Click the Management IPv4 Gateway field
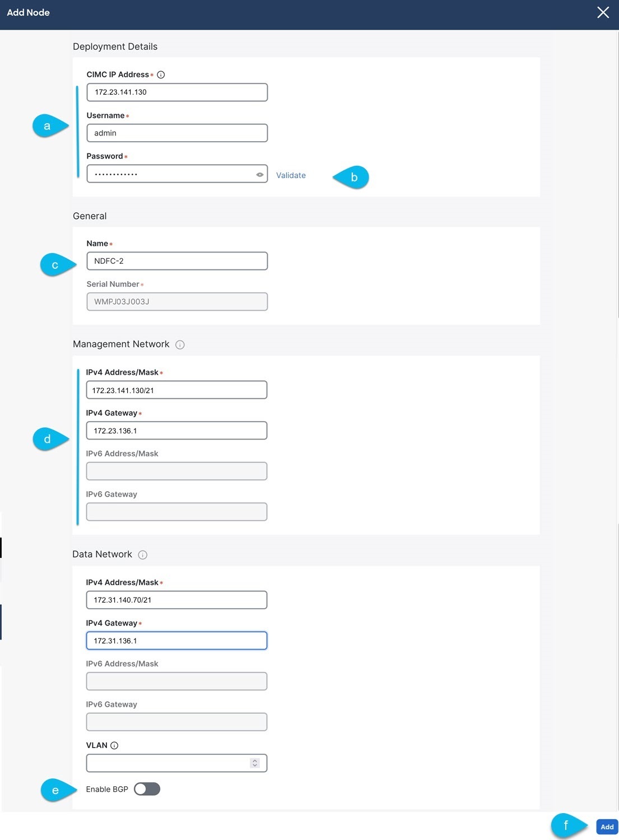 coord(176,430)
